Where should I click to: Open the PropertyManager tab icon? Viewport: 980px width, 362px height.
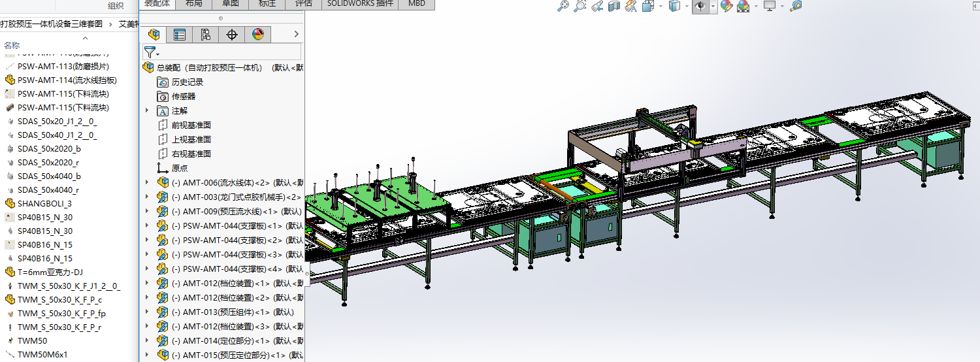pos(180,35)
